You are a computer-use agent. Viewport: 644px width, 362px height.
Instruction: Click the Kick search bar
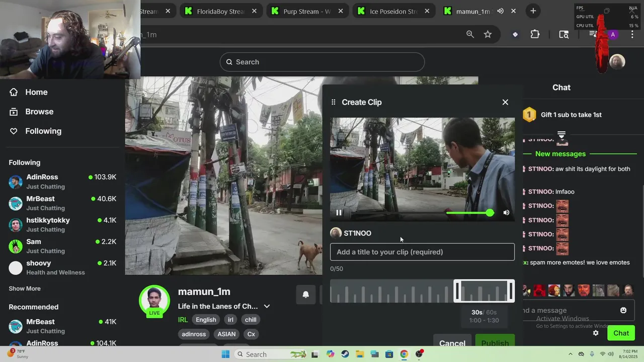point(322,62)
